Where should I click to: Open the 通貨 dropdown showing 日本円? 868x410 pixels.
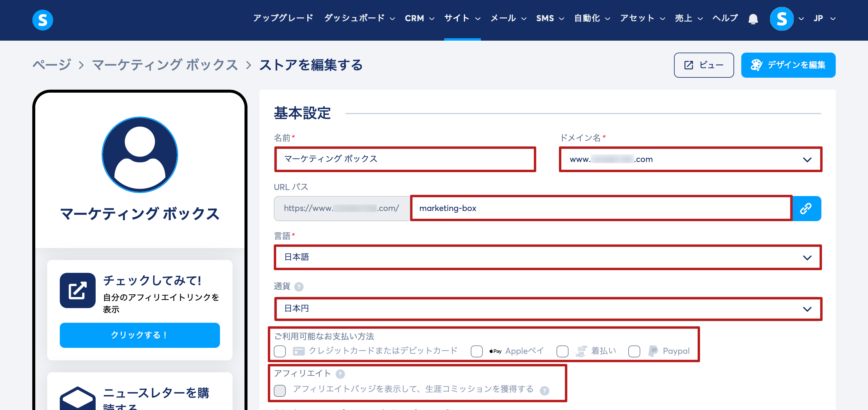548,309
